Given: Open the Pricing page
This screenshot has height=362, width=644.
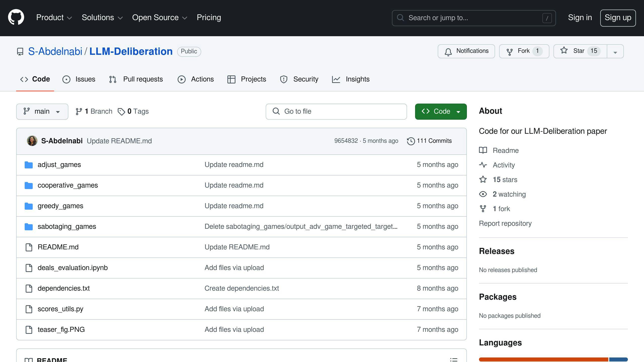Looking at the screenshot, I should [209, 18].
